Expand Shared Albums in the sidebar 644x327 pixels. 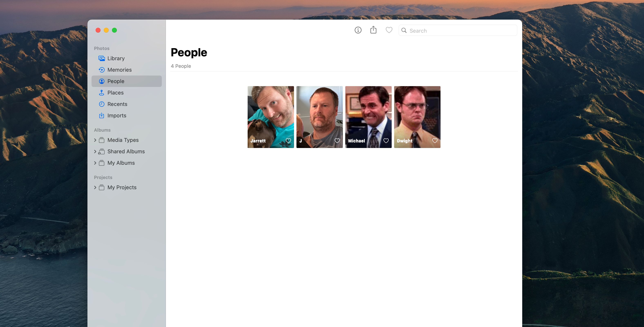(x=95, y=151)
